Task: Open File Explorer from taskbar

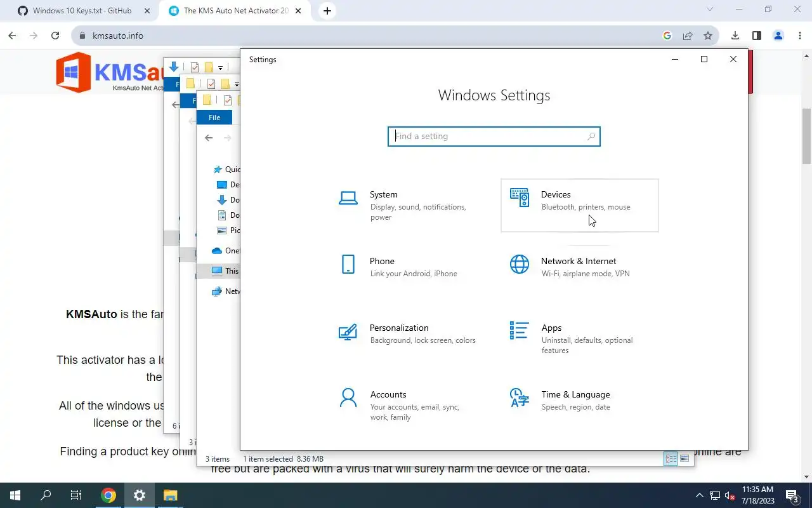Action: pos(170,495)
